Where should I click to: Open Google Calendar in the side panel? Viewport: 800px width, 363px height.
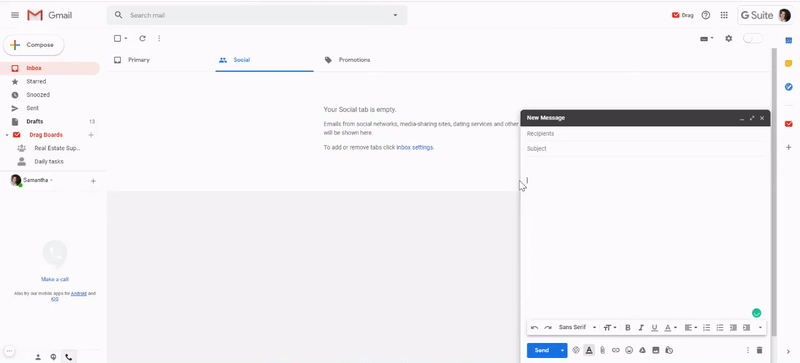pos(788,40)
